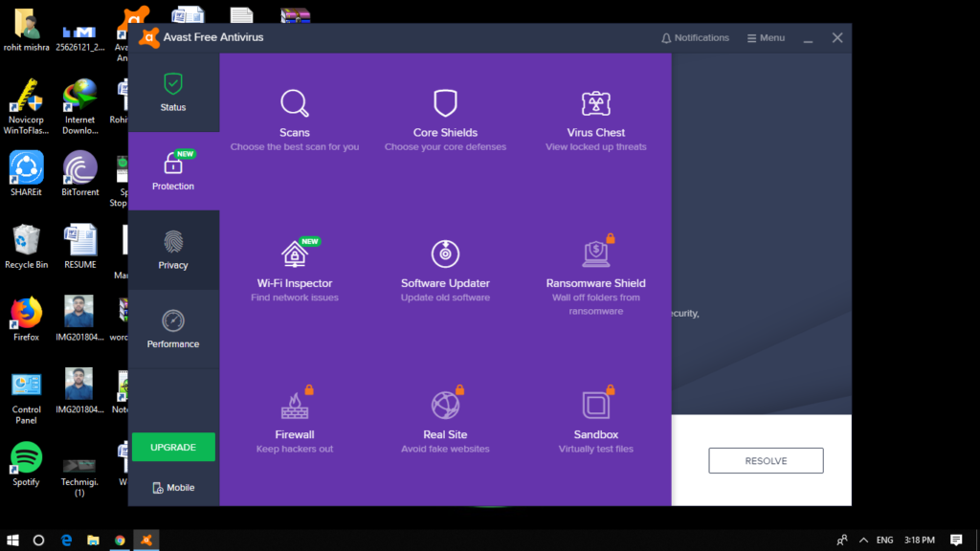
Task: Launch Microsoft Edge from taskbar
Action: pyautogui.click(x=66, y=540)
